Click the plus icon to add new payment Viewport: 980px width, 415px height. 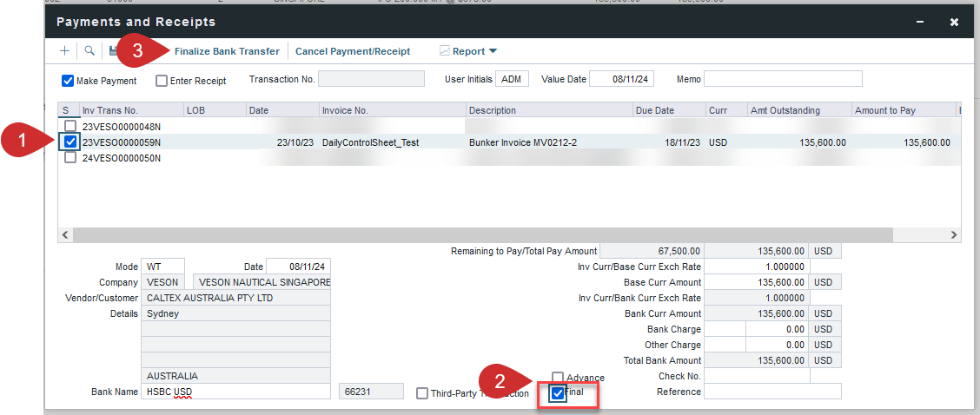coord(64,51)
